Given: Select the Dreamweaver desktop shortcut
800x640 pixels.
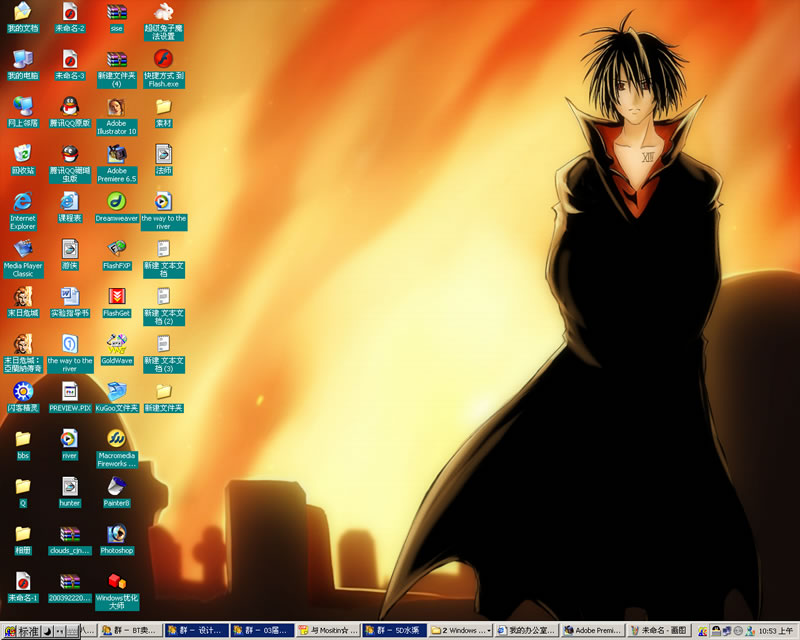Looking at the screenshot, I should pyautogui.click(x=117, y=207).
